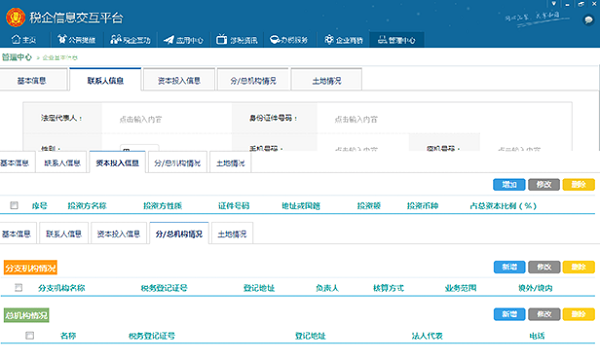Viewport: 600px width, 360px height.
Task: Open the chat bubble message icon
Action: pyautogui.click(x=588, y=20)
